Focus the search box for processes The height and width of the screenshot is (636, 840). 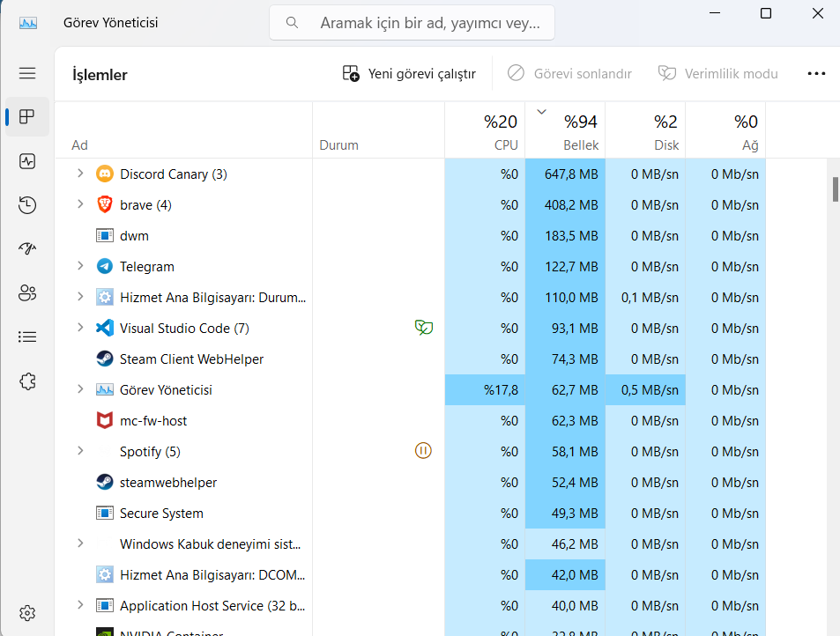[412, 23]
